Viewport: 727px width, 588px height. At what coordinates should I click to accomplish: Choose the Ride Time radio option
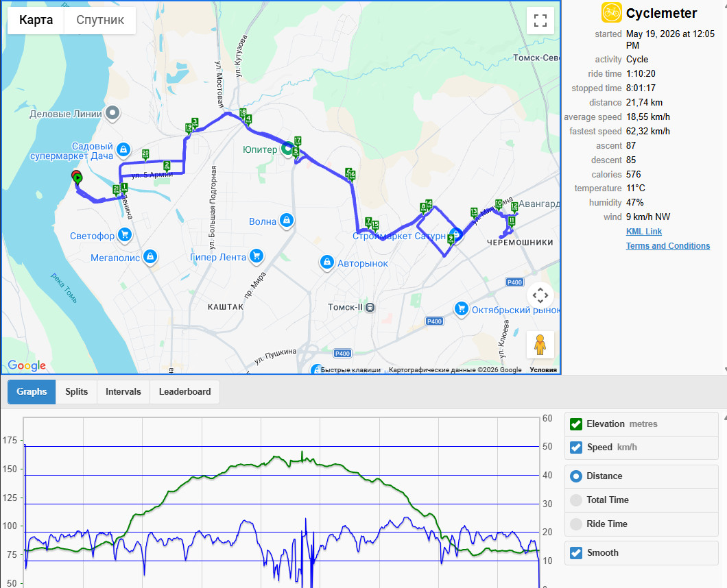point(576,524)
